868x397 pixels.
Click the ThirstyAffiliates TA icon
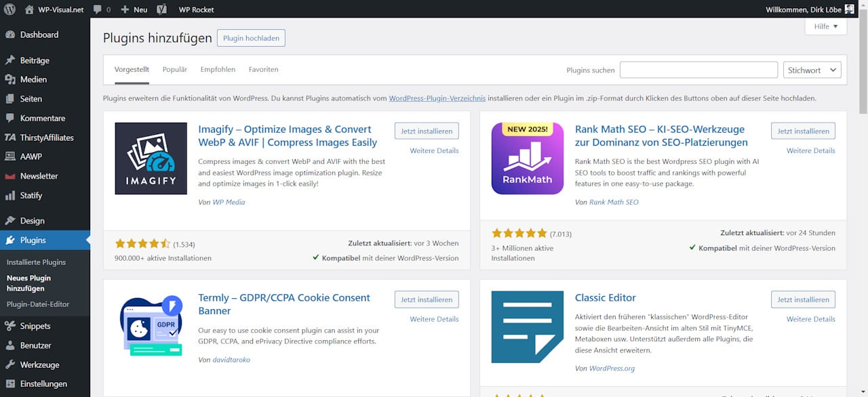click(10, 138)
